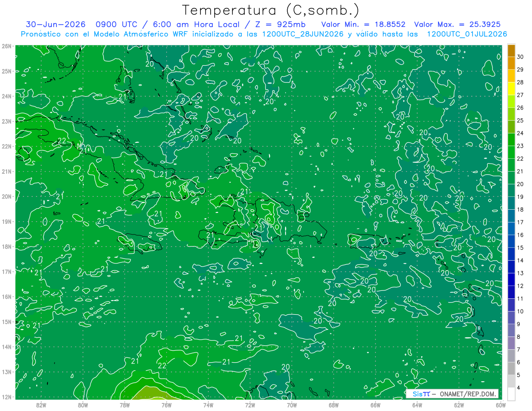Click the 72W longitude label
The height and width of the screenshot is (411, 532).
pos(250,405)
